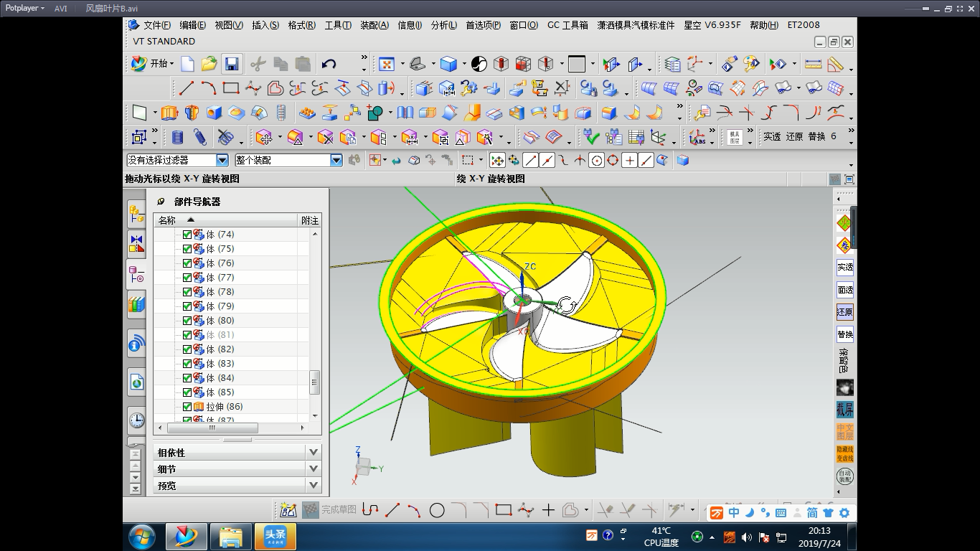Click the Profile tool in the bottom sketch toolbar
The image size is (980, 551).
tap(370, 510)
